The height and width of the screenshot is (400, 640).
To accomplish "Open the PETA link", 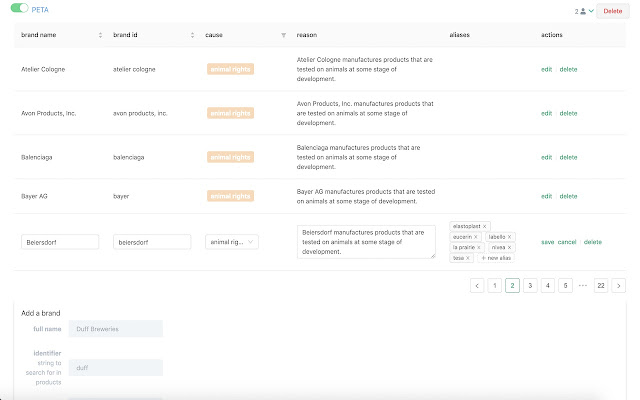I will (x=40, y=10).
